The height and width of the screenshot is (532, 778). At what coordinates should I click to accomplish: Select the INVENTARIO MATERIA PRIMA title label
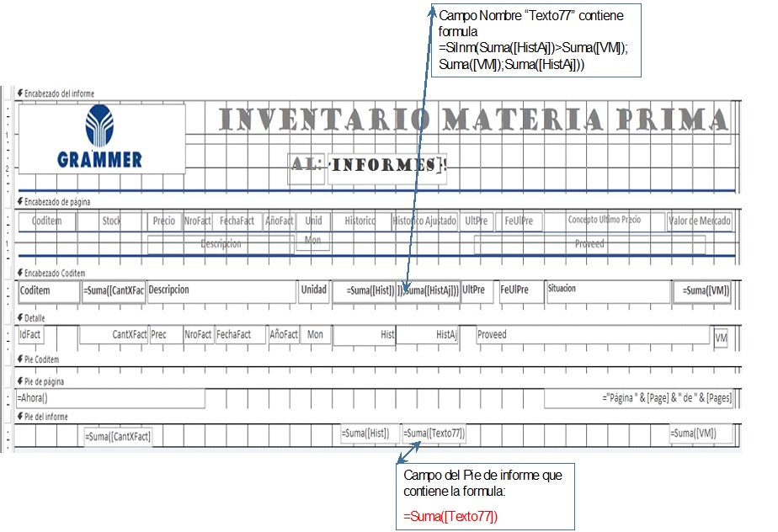[x=474, y=120]
